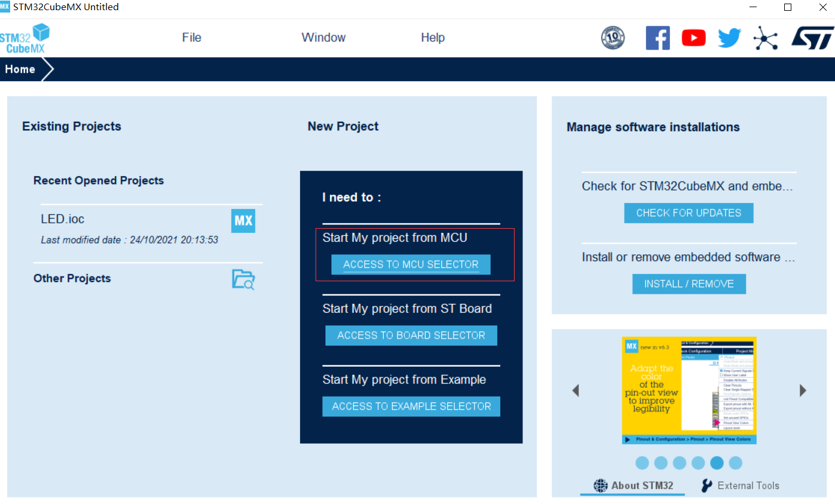Screen dimensions: 835x504
Task: Open the recent project LED.ioc
Action: point(63,219)
